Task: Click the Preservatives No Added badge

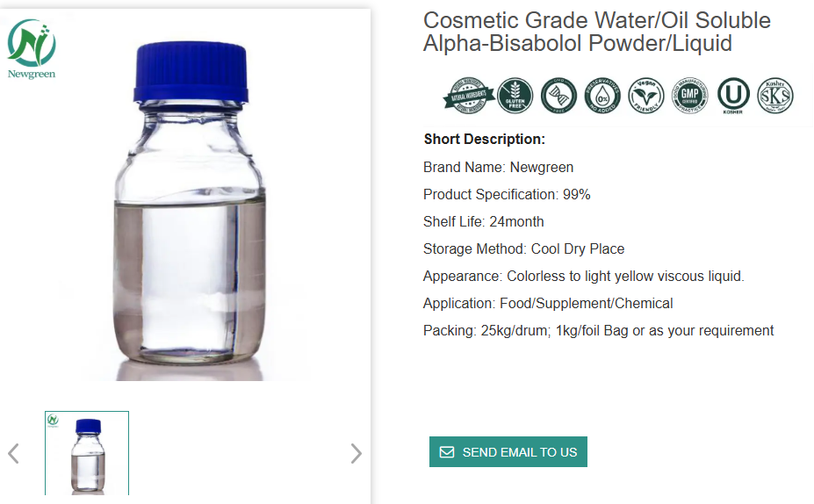Action: click(602, 96)
